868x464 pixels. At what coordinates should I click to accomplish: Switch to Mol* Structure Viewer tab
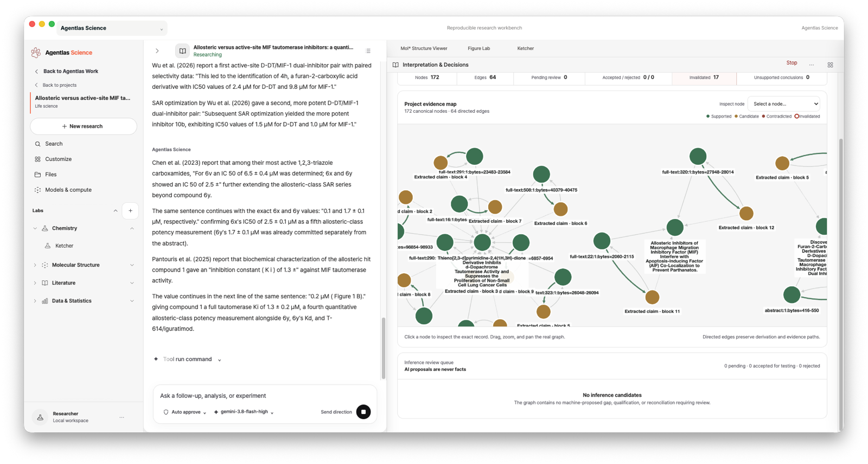click(x=424, y=48)
